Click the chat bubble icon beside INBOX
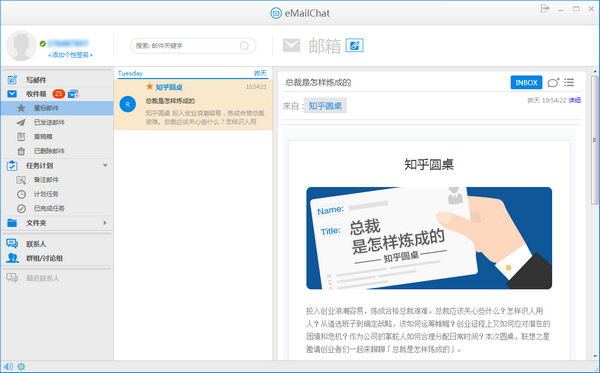 click(553, 82)
